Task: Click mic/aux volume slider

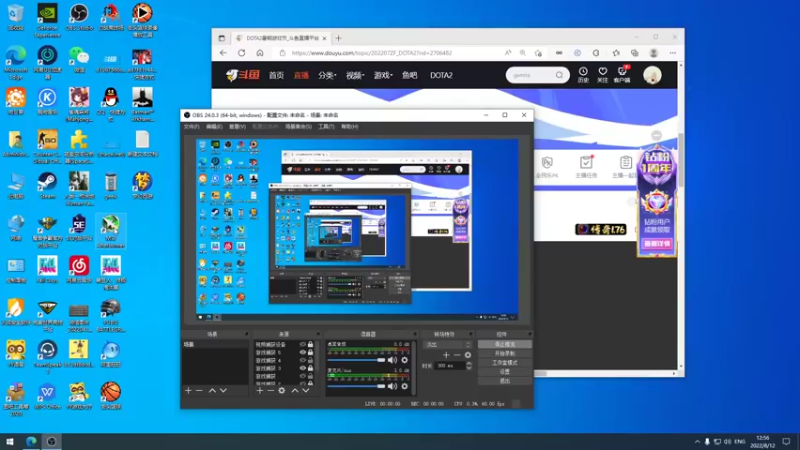Action: click(356, 386)
